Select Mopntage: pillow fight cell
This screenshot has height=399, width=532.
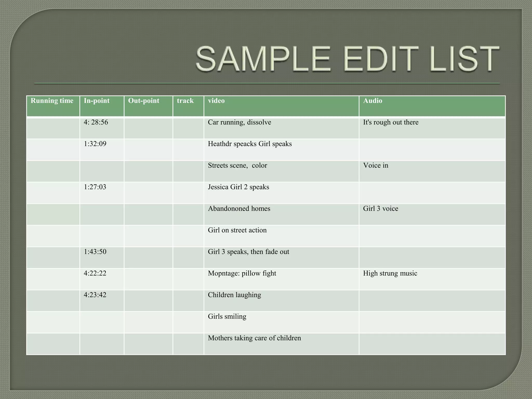coord(282,279)
